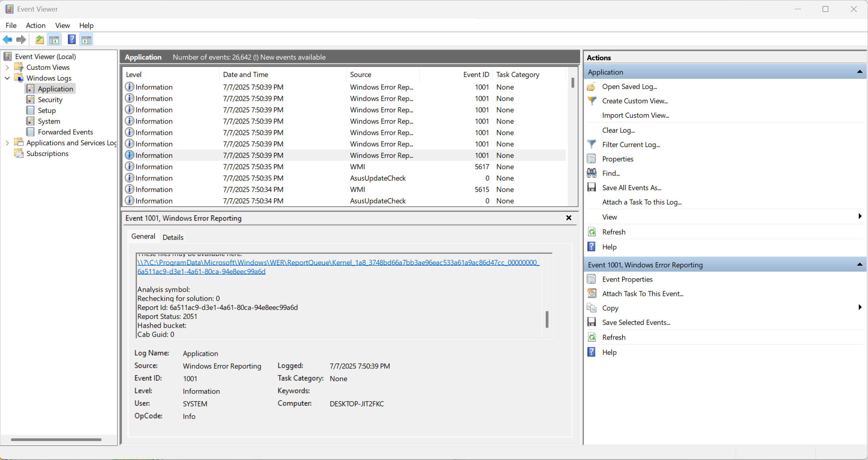This screenshot has width=868, height=460.
Task: Select the General tab
Action: (143, 236)
